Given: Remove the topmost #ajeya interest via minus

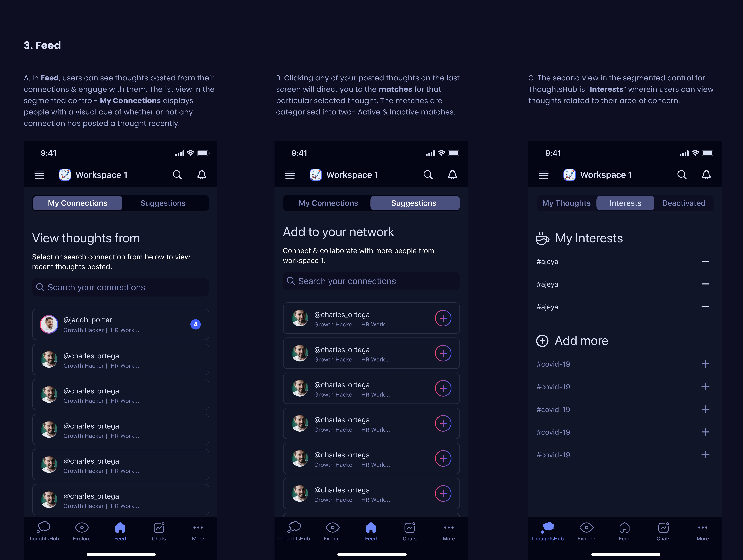Looking at the screenshot, I should coord(705,261).
